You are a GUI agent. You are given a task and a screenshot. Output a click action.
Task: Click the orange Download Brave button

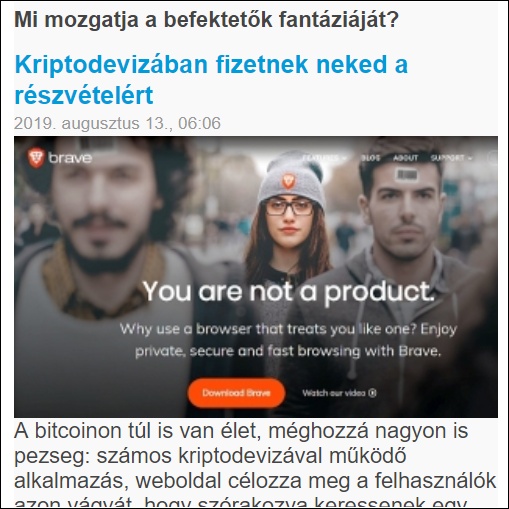(x=236, y=393)
